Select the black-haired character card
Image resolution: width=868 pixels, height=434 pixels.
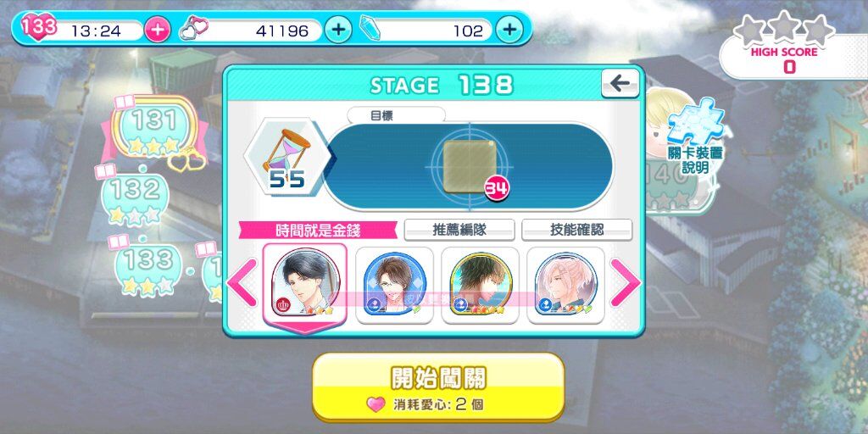click(305, 285)
